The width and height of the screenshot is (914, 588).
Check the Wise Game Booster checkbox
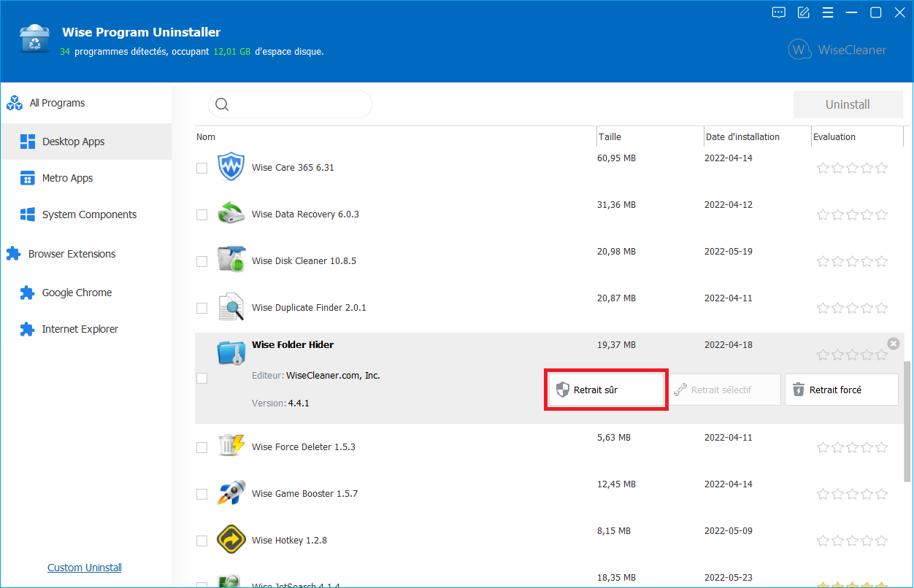(x=202, y=494)
